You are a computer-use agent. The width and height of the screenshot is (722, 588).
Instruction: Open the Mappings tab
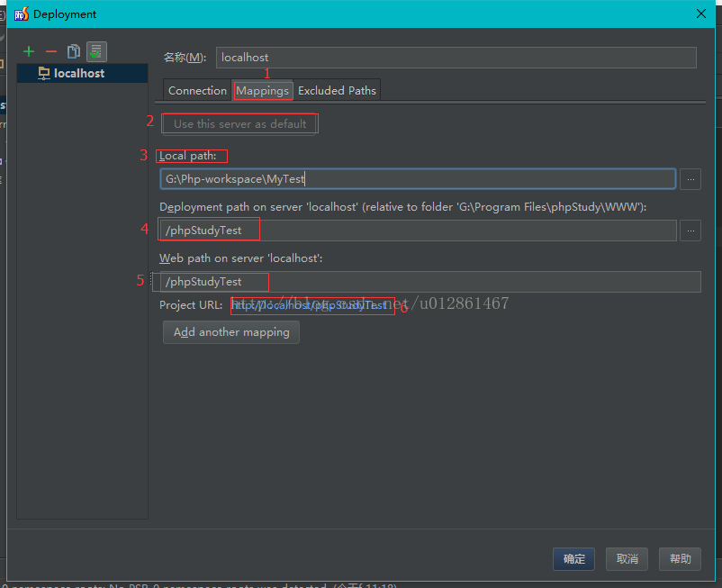(262, 90)
